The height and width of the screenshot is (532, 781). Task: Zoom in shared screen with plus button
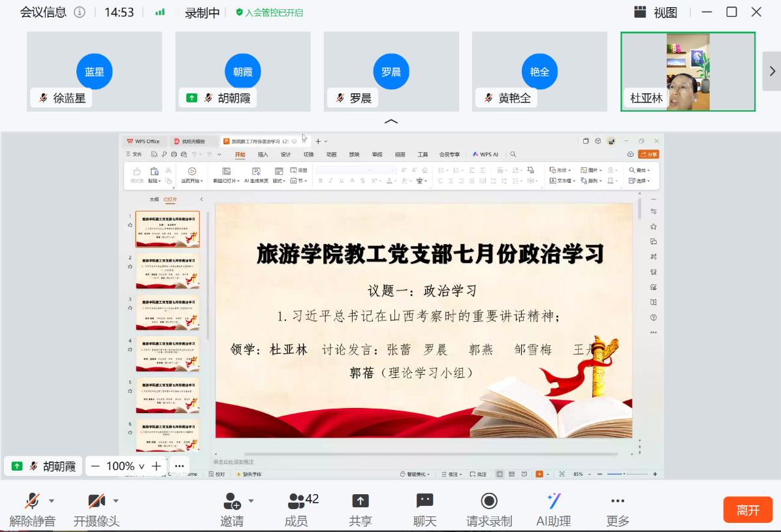click(156, 466)
